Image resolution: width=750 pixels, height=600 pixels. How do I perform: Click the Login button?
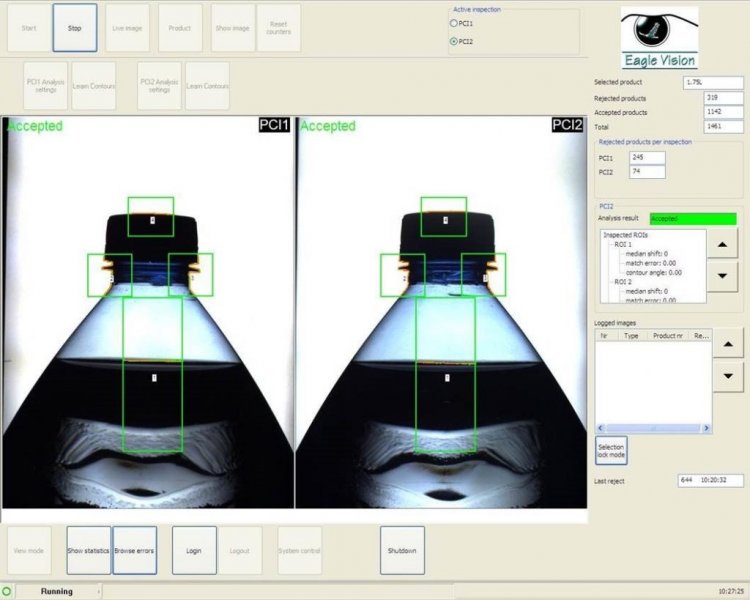[x=194, y=551]
